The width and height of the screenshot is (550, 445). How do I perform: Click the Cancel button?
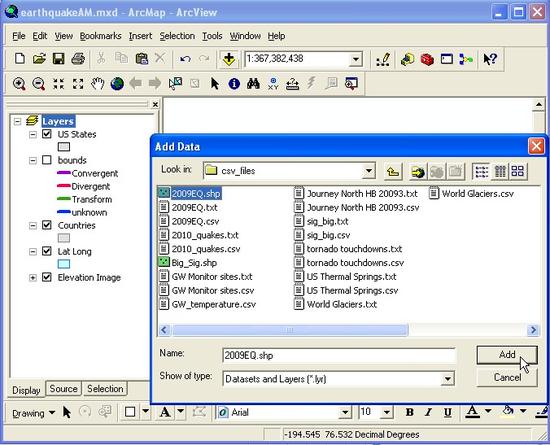[x=507, y=377]
